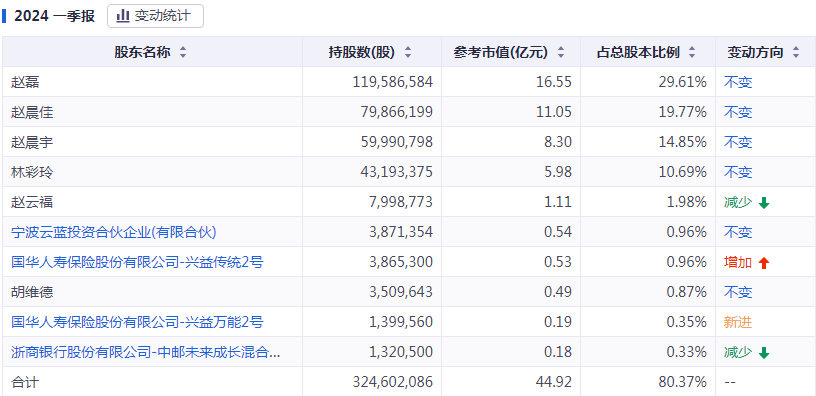The height and width of the screenshot is (396, 816).
Task: Click percentage 0.33%
Action: [x=686, y=352]
